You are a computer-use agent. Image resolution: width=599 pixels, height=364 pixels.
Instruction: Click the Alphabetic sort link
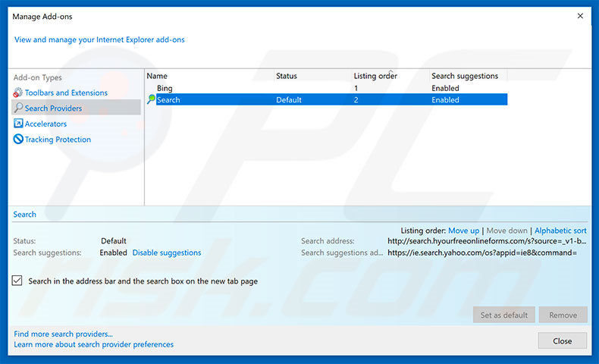pyautogui.click(x=560, y=231)
